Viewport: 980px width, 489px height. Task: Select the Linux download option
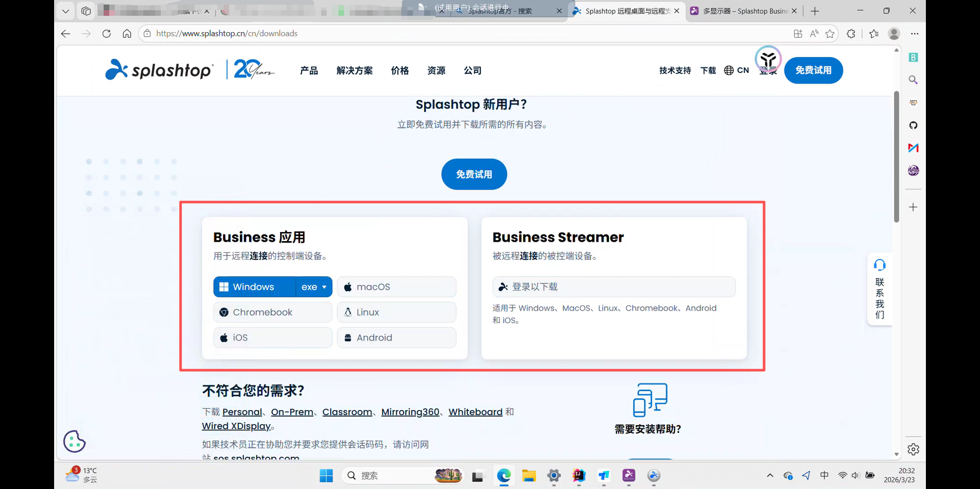(397, 312)
